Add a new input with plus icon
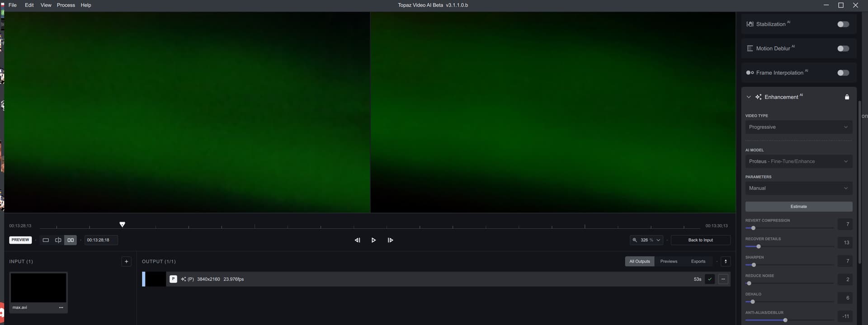Image resolution: width=868 pixels, height=325 pixels. coord(126,261)
